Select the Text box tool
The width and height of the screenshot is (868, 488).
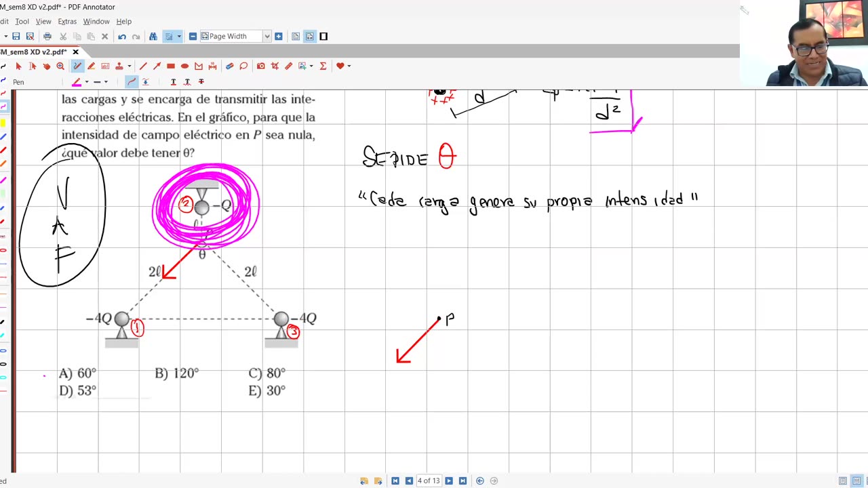coord(105,66)
